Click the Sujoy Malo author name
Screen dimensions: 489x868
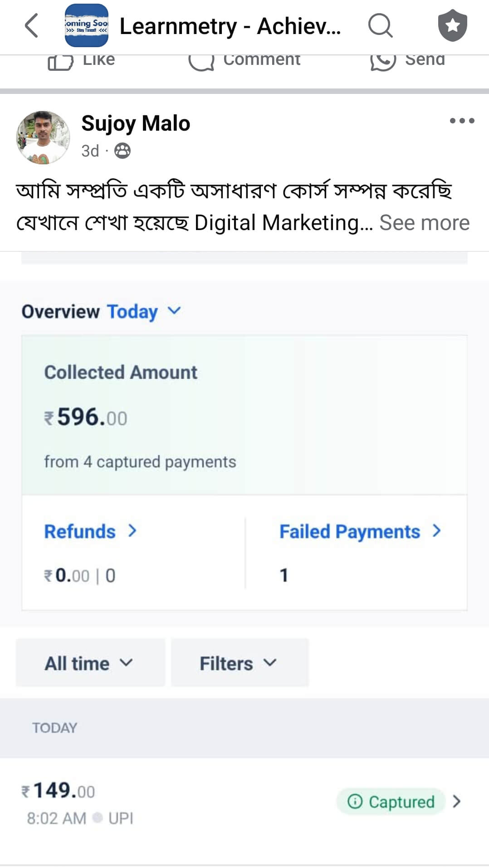pos(136,123)
